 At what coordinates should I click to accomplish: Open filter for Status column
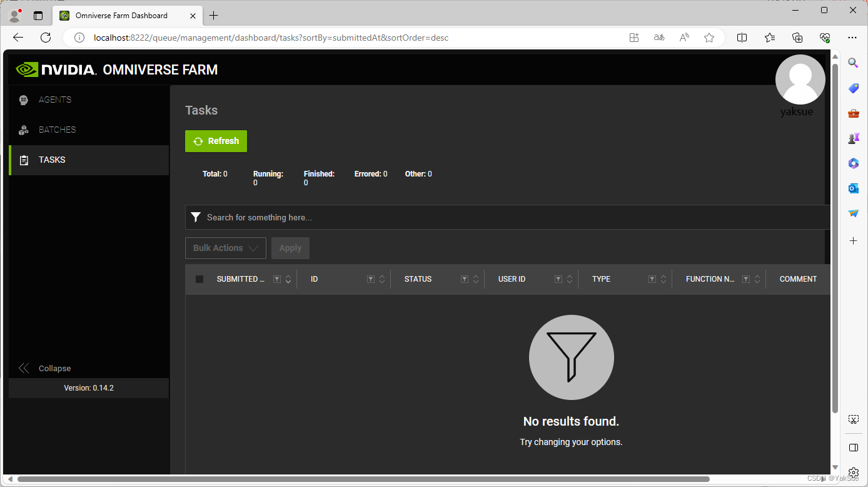[x=465, y=279]
